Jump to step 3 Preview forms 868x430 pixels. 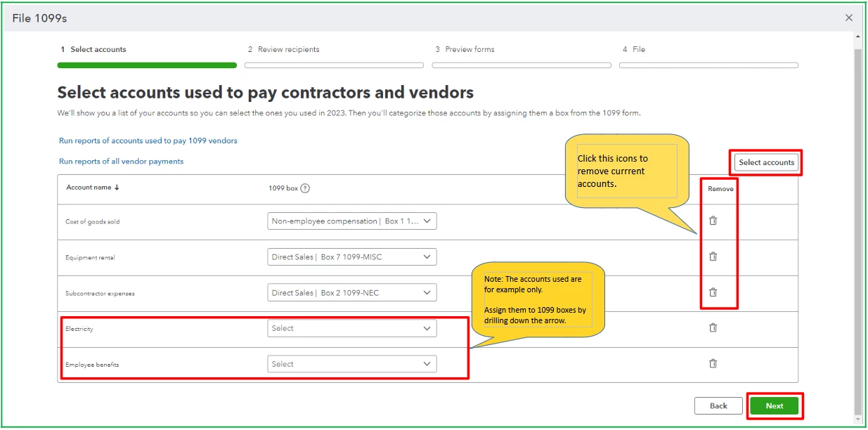(465, 49)
